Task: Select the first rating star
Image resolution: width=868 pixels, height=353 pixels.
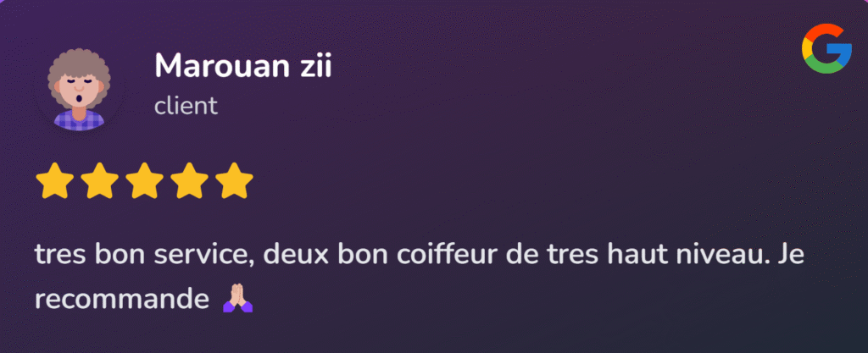Action: coord(54,180)
